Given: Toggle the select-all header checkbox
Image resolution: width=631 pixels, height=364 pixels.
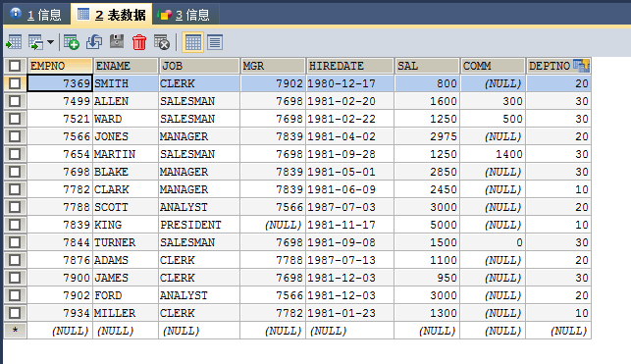Looking at the screenshot, I should click(15, 66).
